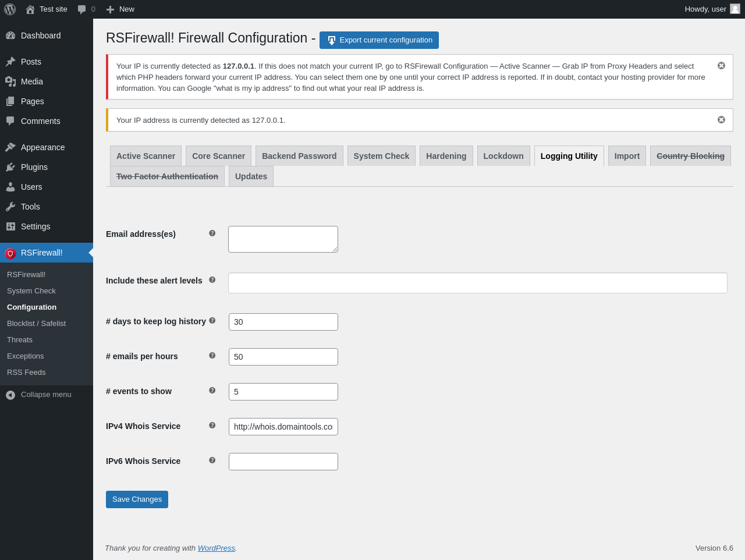Switch to the Hardening tab
745x560 pixels.
tap(446, 156)
